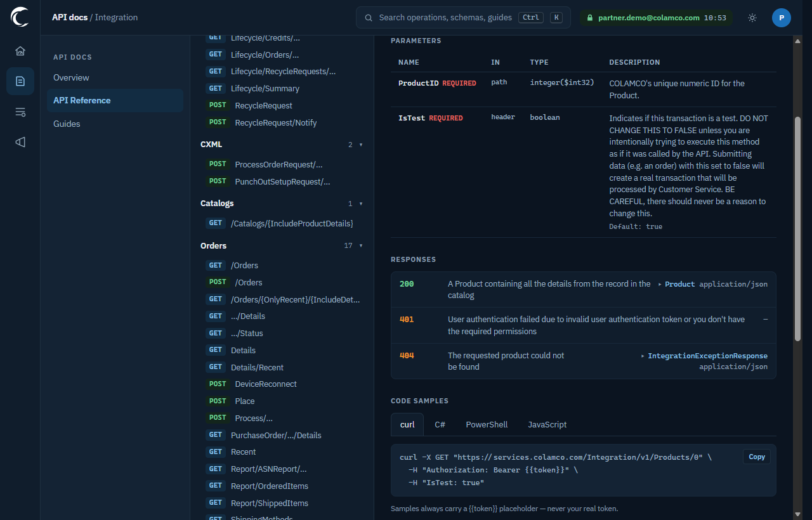This screenshot has height=520, width=812.
Task: Click the Default: true value text
Action: tap(636, 226)
